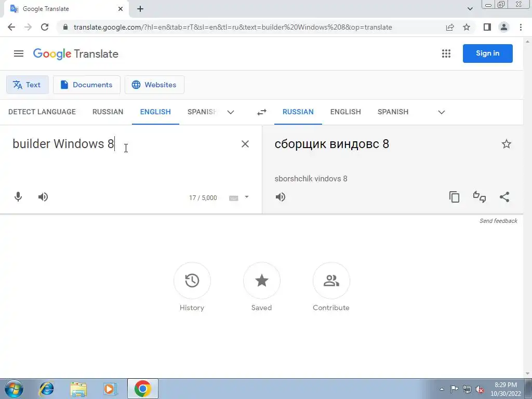The height and width of the screenshot is (399, 532).
Task: Open Action Center flag icon
Action: click(454, 389)
